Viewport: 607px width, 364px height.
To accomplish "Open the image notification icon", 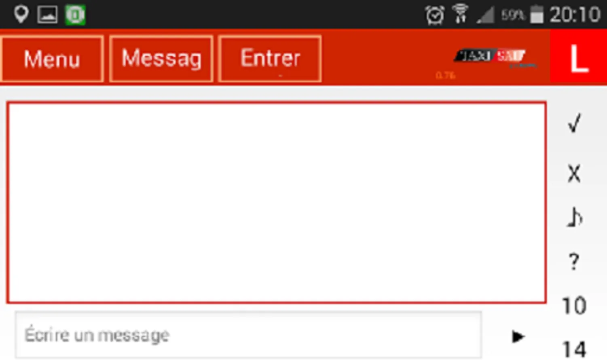I will pyautogui.click(x=47, y=15).
